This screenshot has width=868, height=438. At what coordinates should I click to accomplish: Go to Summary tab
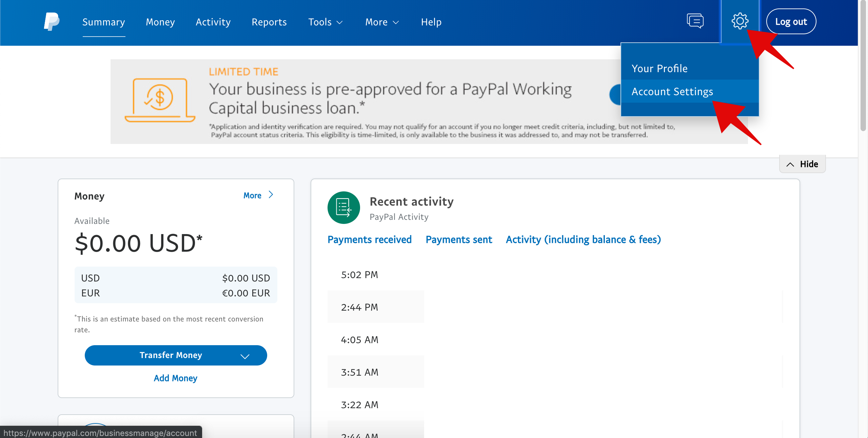click(104, 22)
